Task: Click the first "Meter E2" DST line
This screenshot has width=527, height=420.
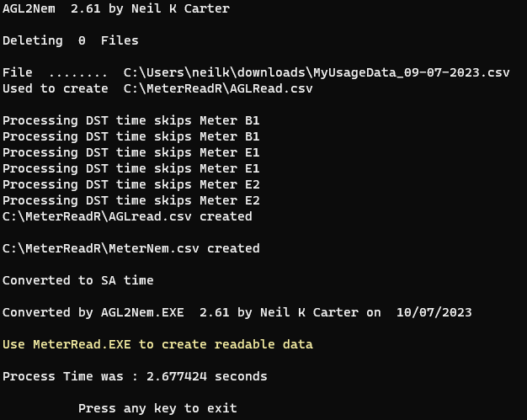Action: [x=130, y=184]
